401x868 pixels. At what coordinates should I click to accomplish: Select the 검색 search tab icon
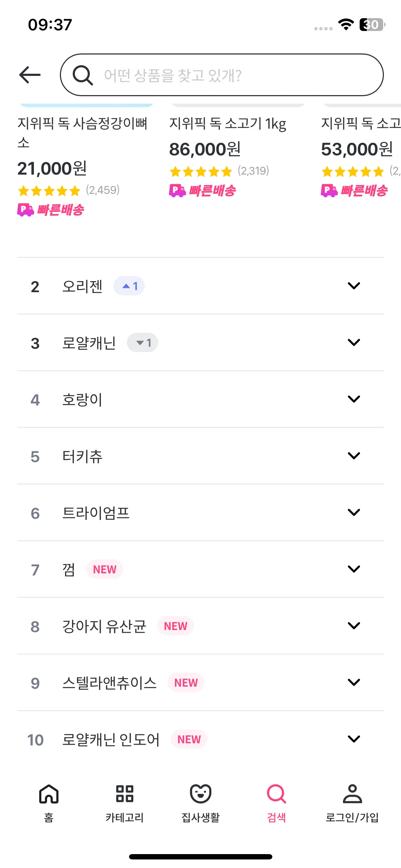tap(277, 794)
